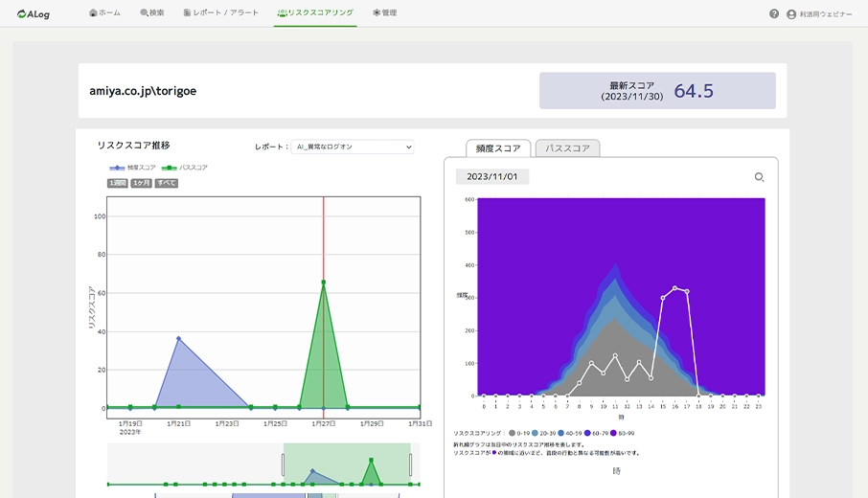Viewport: 868px width, 498px height.
Task: Open the 検索 menu
Action: [x=152, y=12]
